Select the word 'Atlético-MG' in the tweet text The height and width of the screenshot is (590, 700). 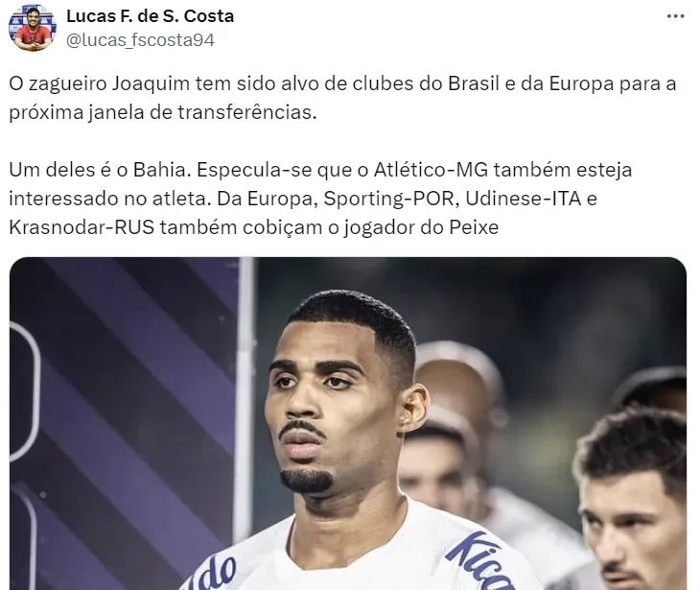coord(431,170)
